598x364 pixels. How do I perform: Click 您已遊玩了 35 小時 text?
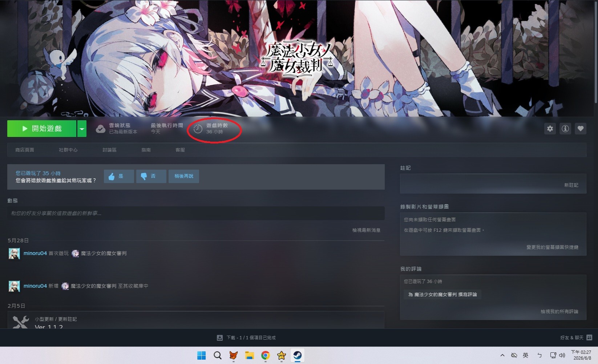(x=38, y=173)
